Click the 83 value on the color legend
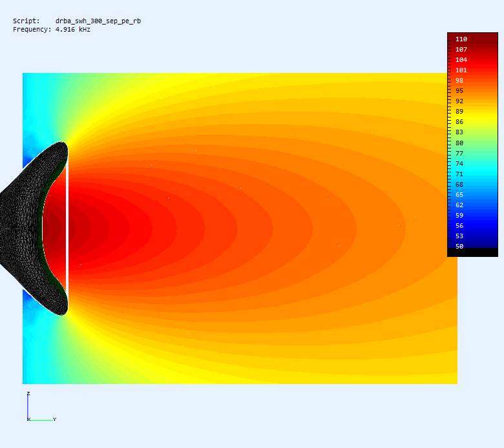Viewport: 504px width, 448px height. pos(459,132)
